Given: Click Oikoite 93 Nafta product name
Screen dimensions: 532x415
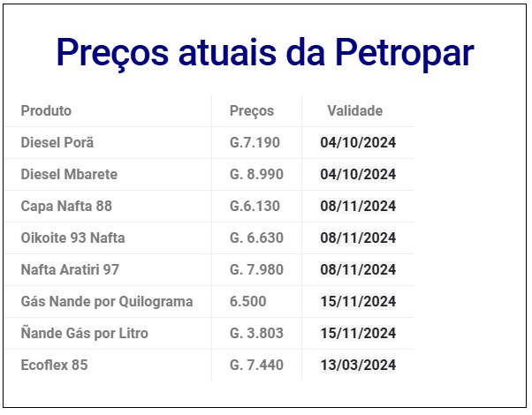Looking at the screenshot, I should 73,238.
